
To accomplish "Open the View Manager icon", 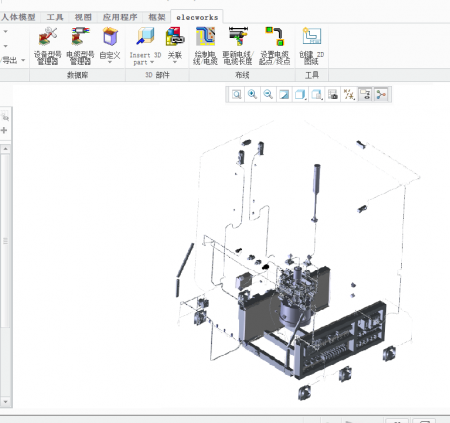I will [x=333, y=95].
